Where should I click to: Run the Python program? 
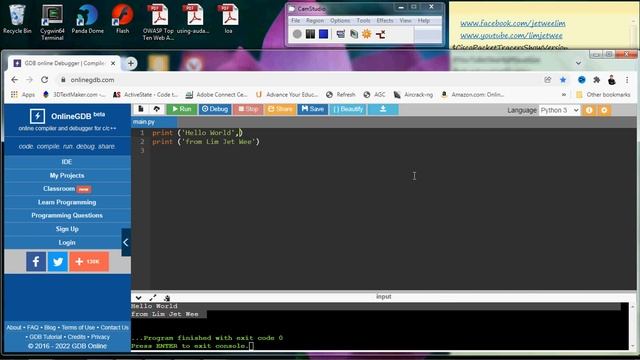tap(182, 109)
